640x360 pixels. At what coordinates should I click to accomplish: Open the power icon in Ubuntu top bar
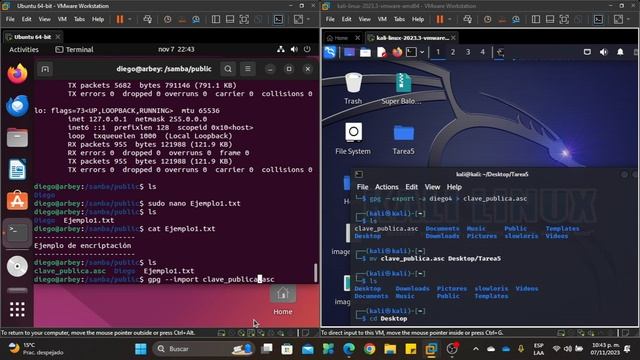(x=307, y=49)
